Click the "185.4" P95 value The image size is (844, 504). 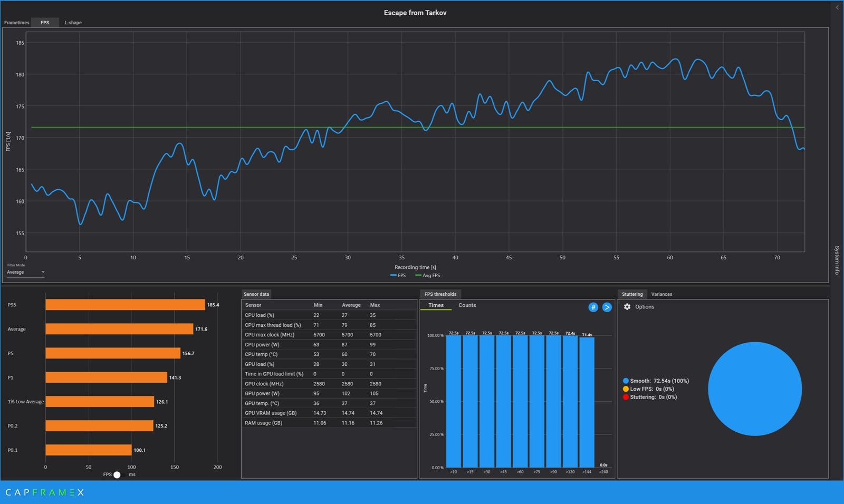(x=213, y=305)
